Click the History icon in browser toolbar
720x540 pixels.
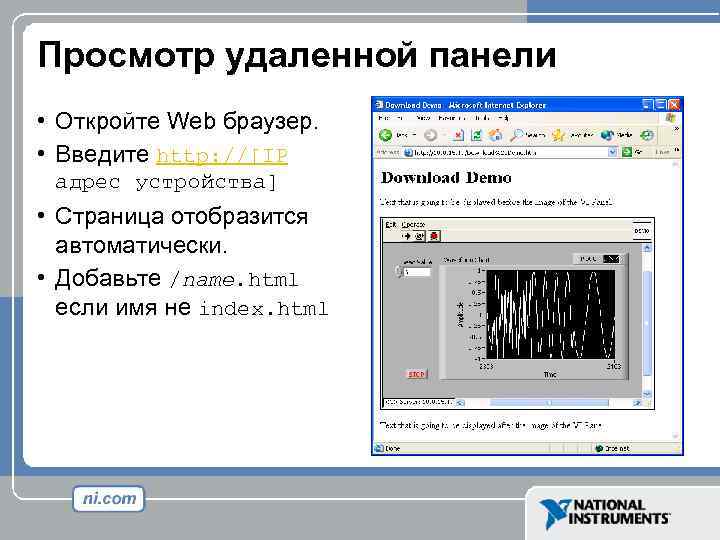point(647,135)
